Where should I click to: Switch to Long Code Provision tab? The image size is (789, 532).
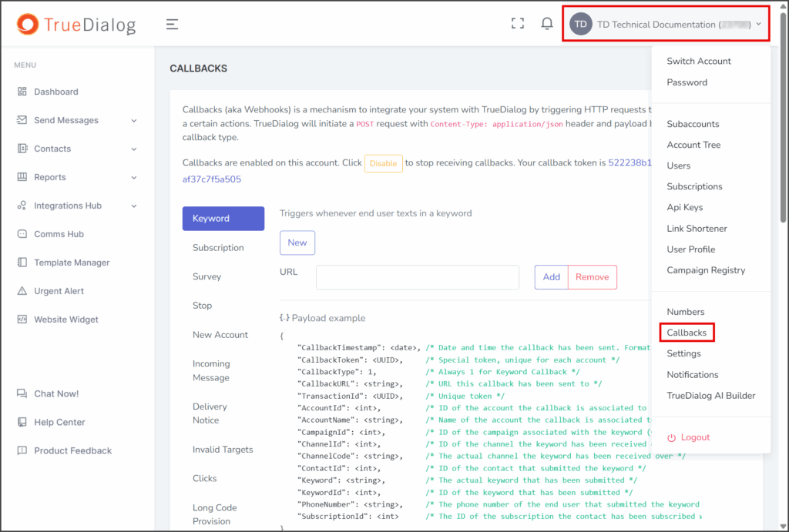(x=215, y=514)
